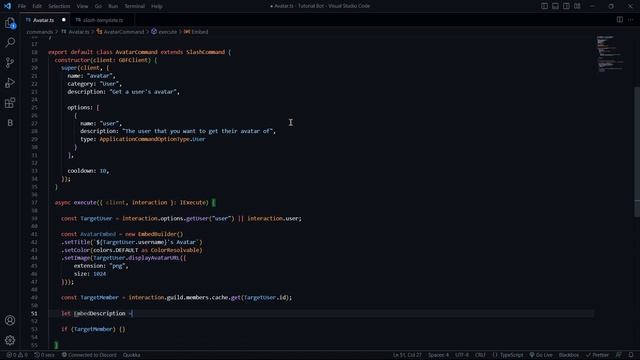Open the Help menu
The height and width of the screenshot is (360, 640).
pos(157,6)
